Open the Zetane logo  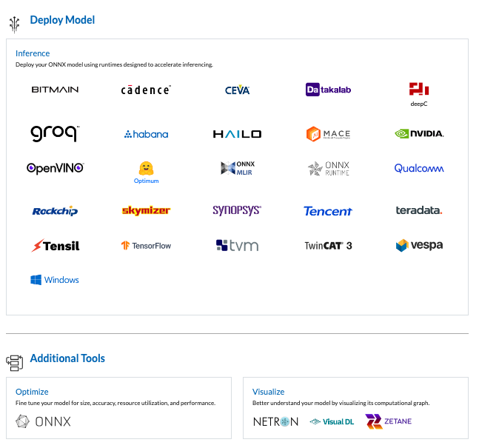click(388, 421)
